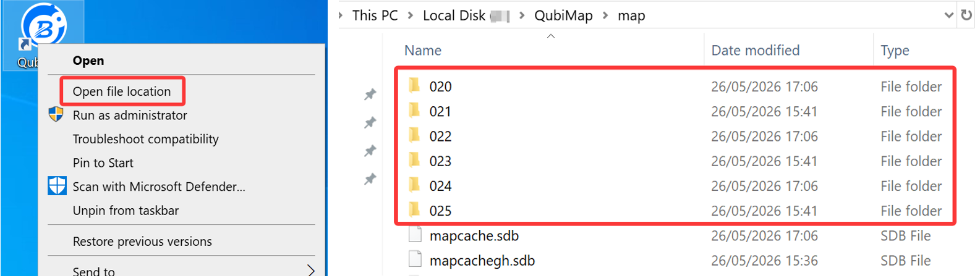Click the Microsoft Defender shield icon
The image size is (980, 278).
tap(57, 186)
